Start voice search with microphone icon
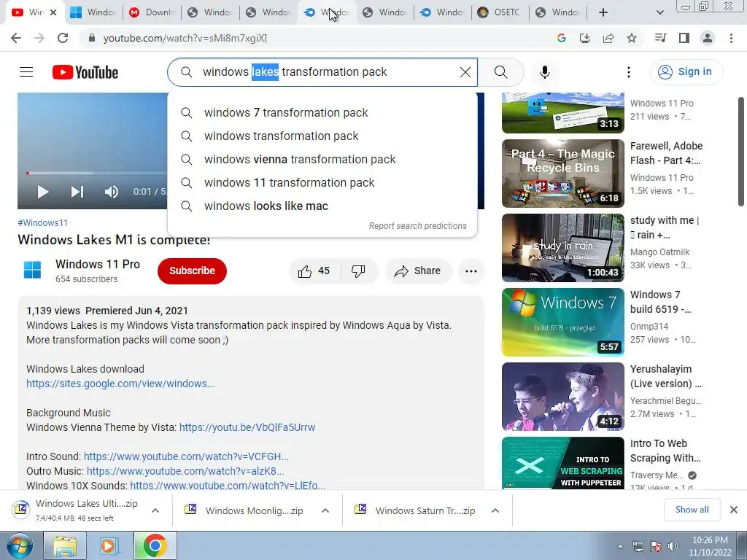Viewport: 747px width, 560px height. [x=544, y=72]
